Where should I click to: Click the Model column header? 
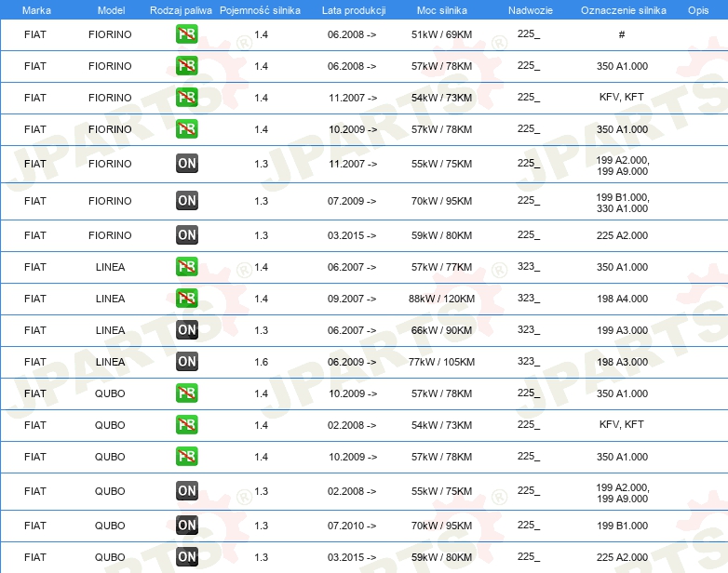click(111, 10)
